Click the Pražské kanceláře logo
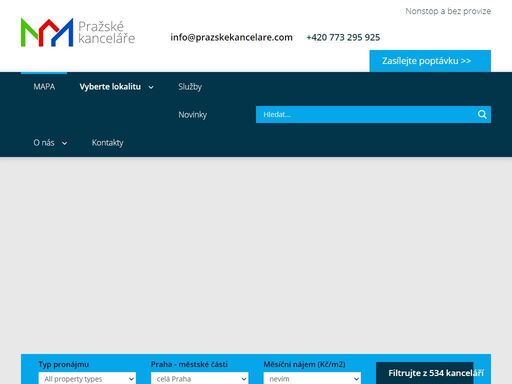The image size is (512, 384). click(78, 32)
